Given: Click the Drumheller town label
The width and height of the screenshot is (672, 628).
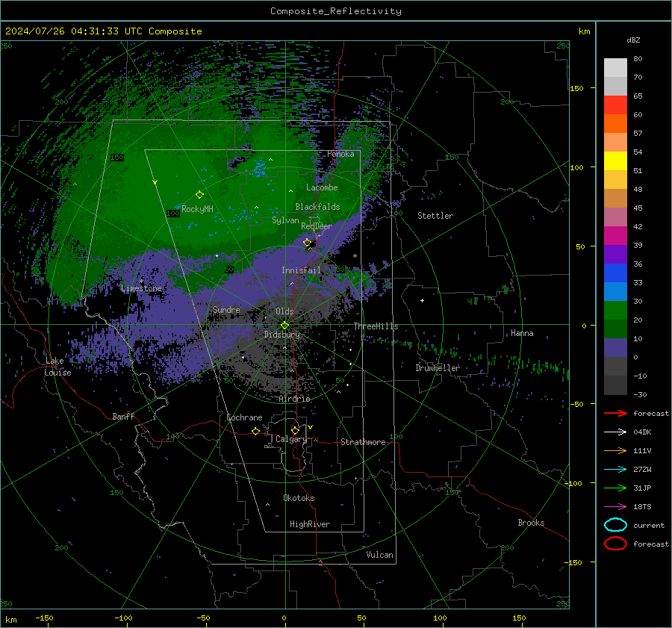Looking at the screenshot, I should pos(438,368).
